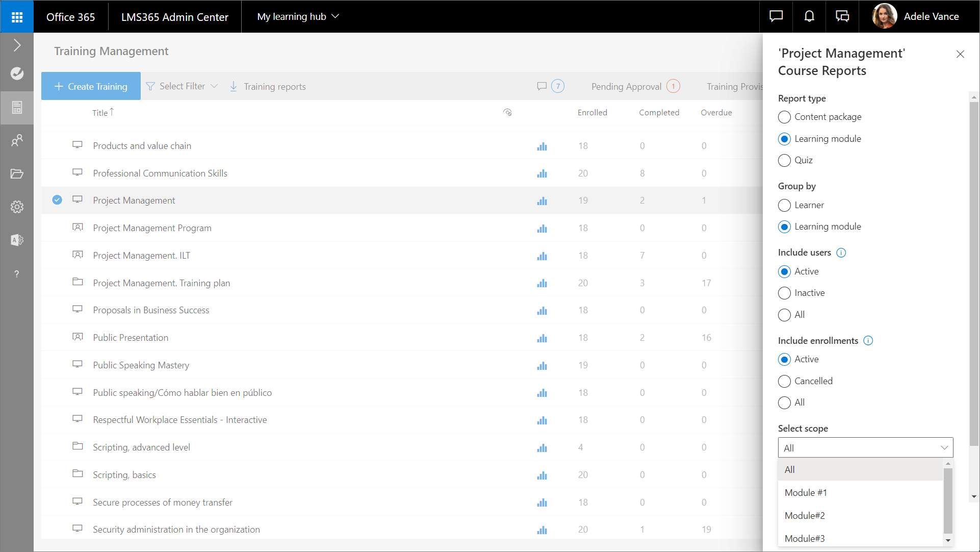Screen dimensions: 980x552
Task: Open the users management sidebar icon
Action: pyautogui.click(x=17, y=140)
